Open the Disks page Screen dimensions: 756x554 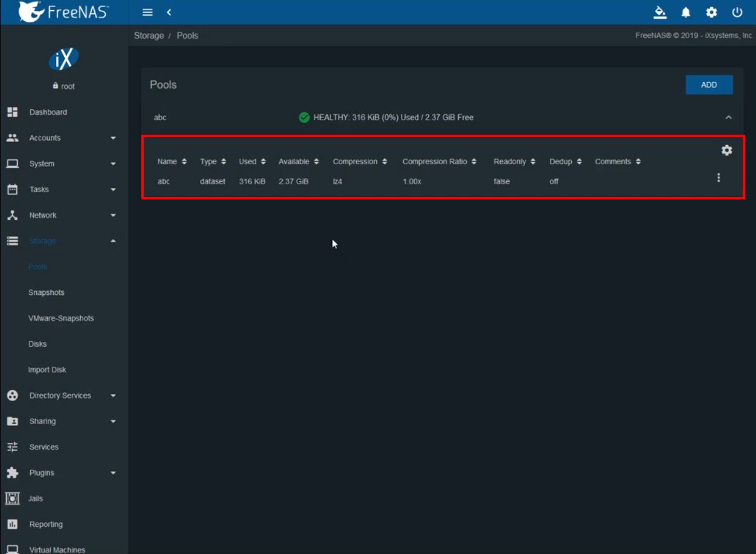[37, 344]
